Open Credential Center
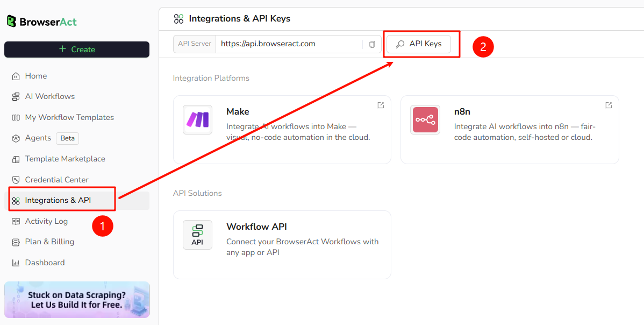644x325 pixels. coord(77,180)
